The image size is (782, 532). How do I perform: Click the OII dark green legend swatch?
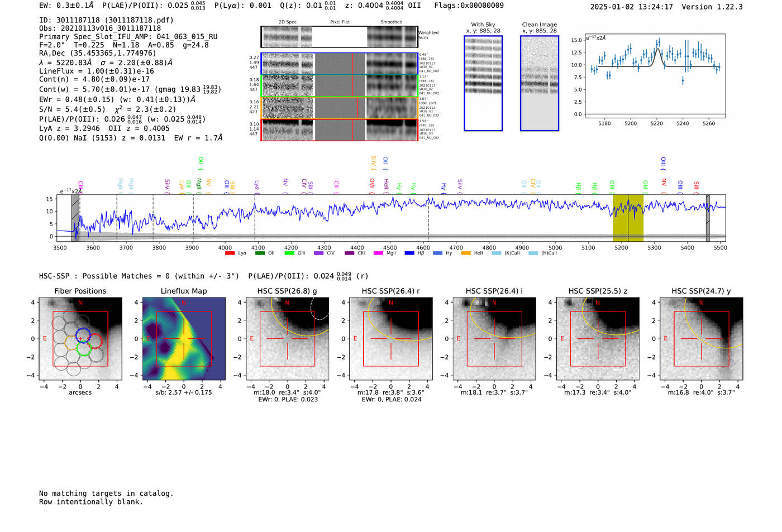[260, 253]
